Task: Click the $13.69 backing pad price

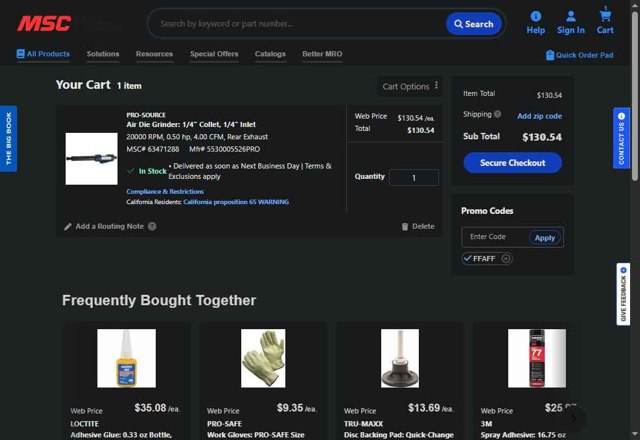Action: (x=424, y=408)
